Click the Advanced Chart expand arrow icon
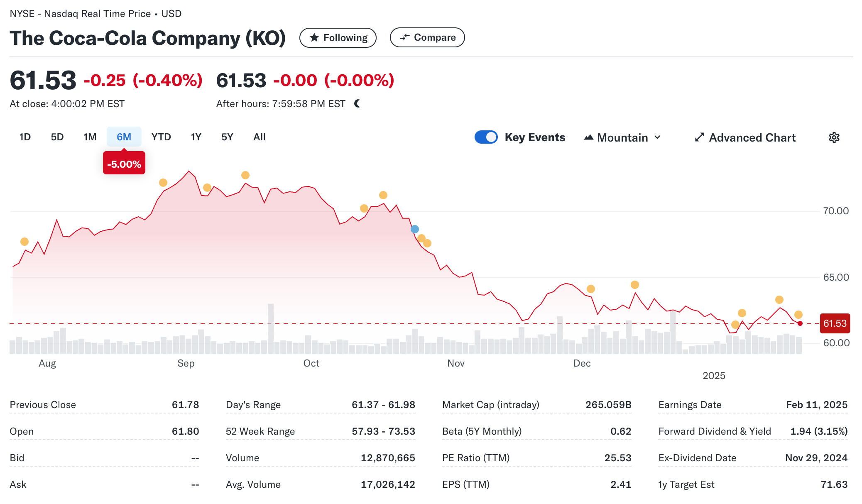The width and height of the screenshot is (862, 504). pos(699,137)
